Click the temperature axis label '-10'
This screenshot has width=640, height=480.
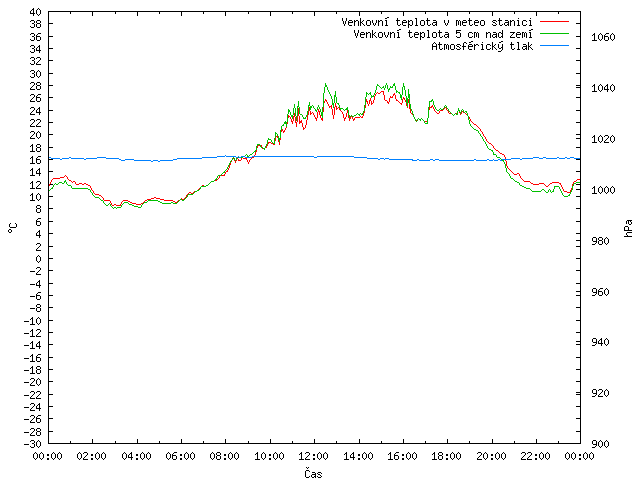[33, 320]
